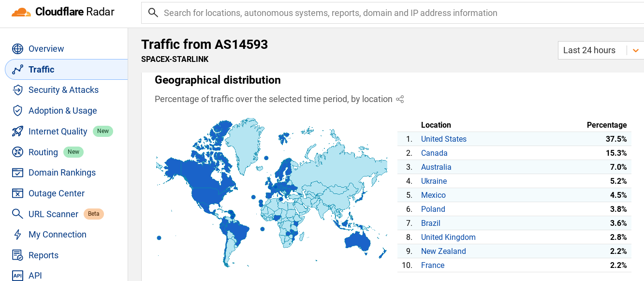
Task: Click the 37.5% value for United States
Action: (616, 139)
